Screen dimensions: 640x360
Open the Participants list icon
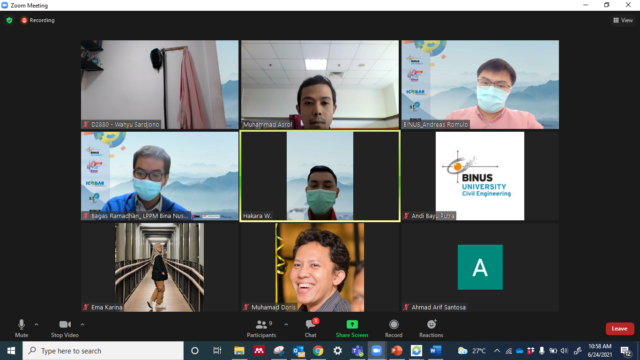[261, 324]
